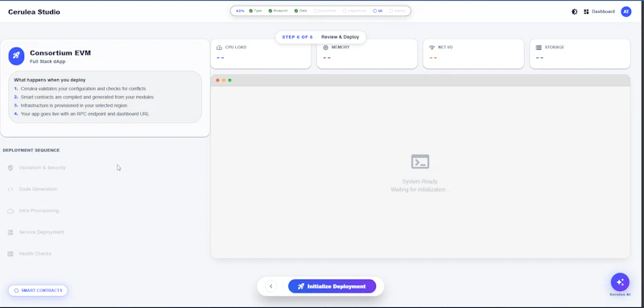Click the MEMORY label

point(341,48)
